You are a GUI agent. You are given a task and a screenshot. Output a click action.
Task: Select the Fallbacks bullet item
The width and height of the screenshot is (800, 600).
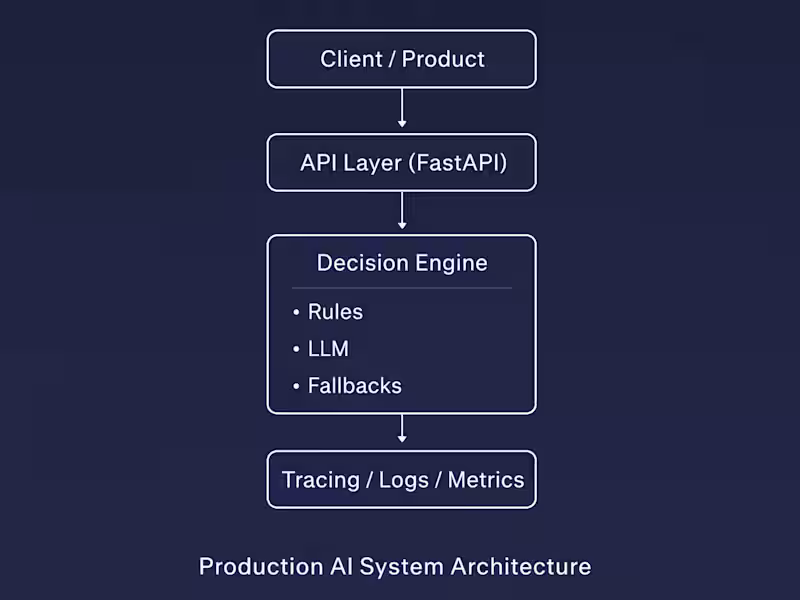coord(354,385)
